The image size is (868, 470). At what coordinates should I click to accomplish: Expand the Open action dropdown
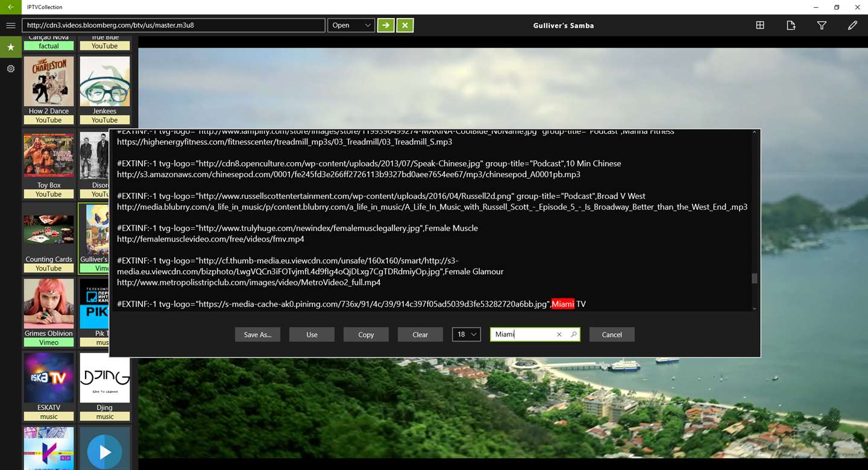coord(351,25)
